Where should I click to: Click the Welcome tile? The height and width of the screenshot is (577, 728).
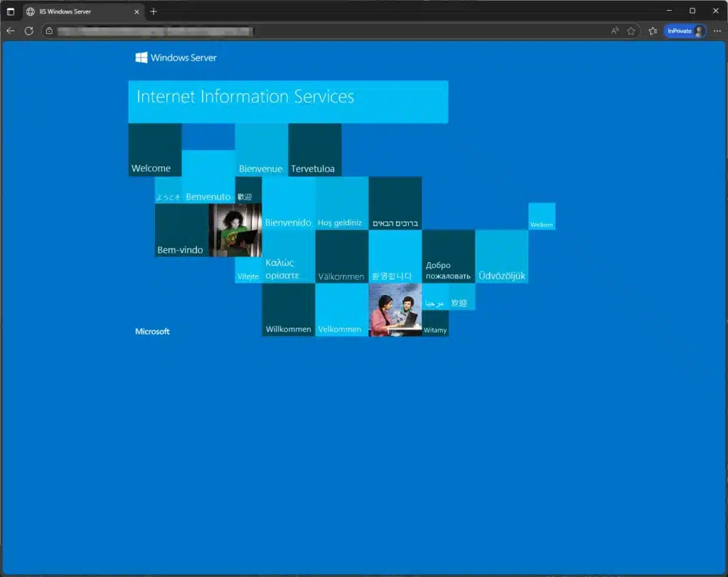pyautogui.click(x=155, y=150)
